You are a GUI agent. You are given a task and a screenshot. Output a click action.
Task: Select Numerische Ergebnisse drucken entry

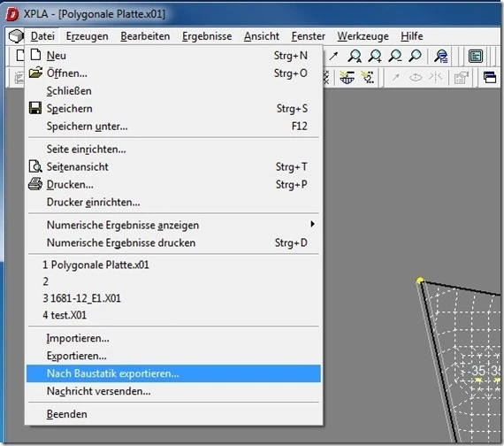pyautogui.click(x=173, y=242)
